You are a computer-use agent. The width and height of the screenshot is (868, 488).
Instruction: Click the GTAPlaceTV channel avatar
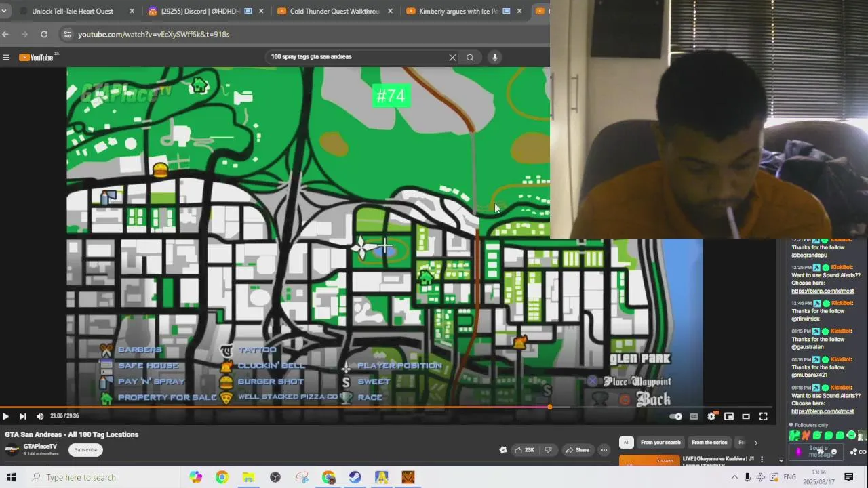point(12,450)
